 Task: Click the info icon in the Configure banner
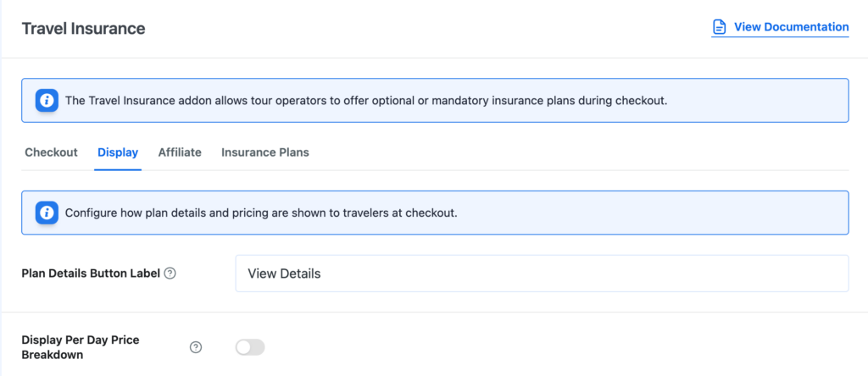pyautogui.click(x=47, y=213)
